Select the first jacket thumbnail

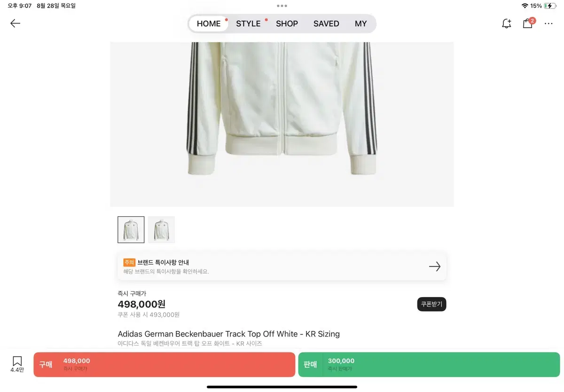pos(131,229)
